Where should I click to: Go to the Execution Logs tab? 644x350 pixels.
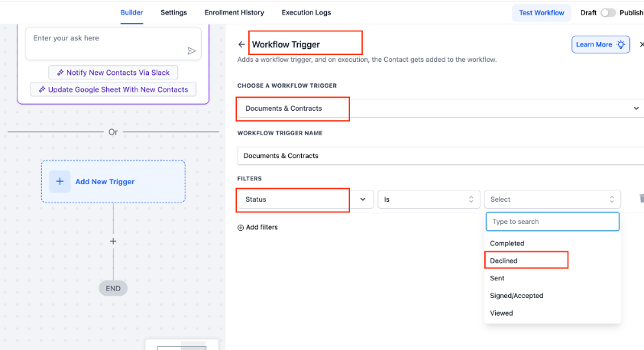[306, 12]
